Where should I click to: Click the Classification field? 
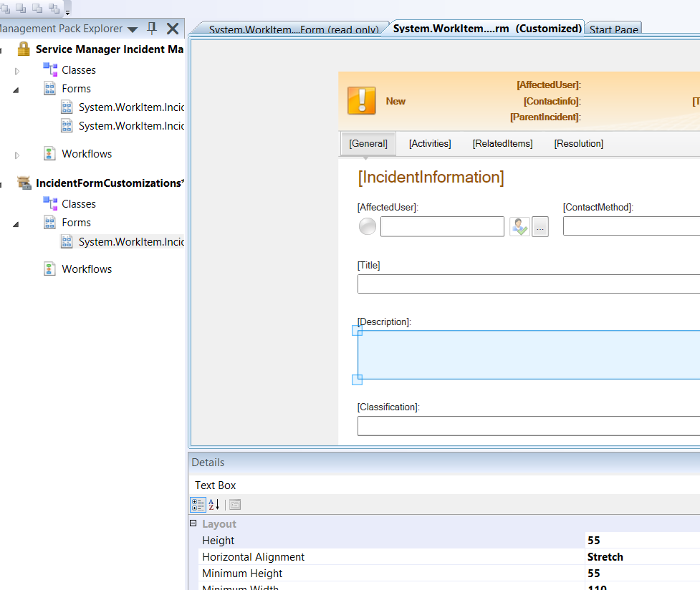pyautogui.click(x=529, y=426)
